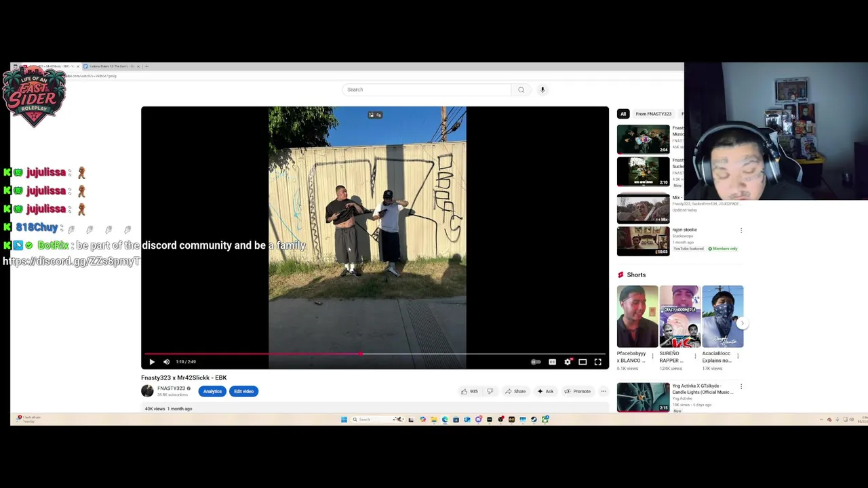Open the FNASTY323 channel name link
The width and height of the screenshot is (868, 488).
171,388
